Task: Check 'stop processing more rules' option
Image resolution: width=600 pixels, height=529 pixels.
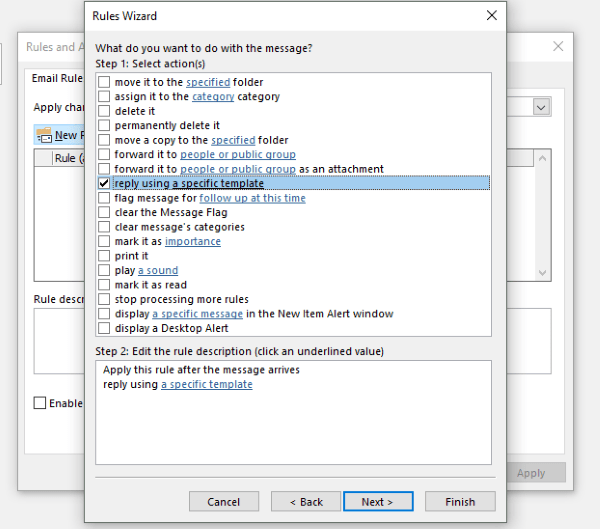Action: pos(104,299)
